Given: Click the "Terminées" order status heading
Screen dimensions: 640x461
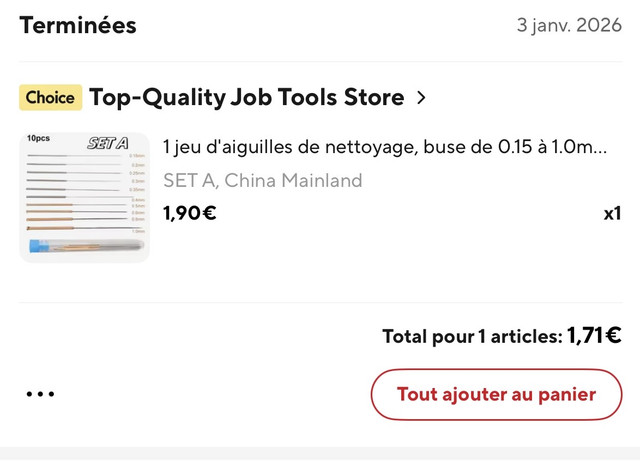Looking at the screenshot, I should click(78, 25).
